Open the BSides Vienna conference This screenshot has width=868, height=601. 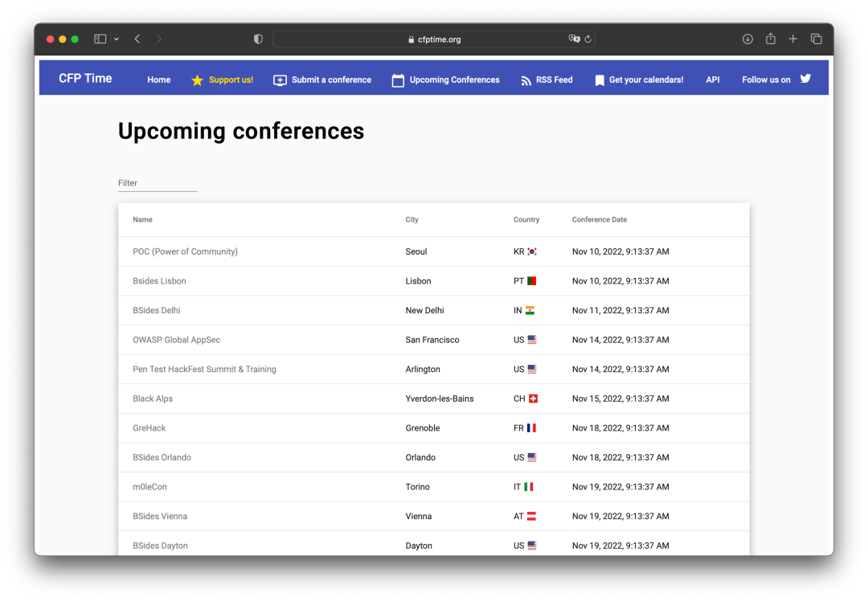pos(159,516)
